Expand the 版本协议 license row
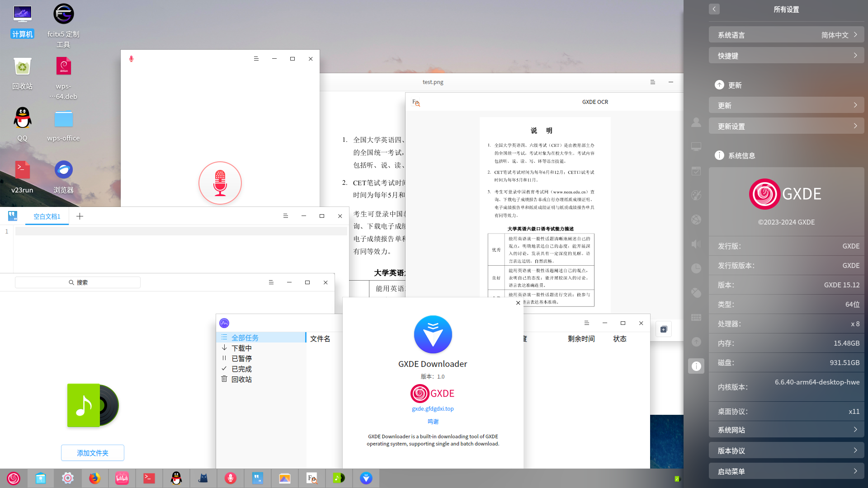This screenshot has width=868, height=488. 787,450
